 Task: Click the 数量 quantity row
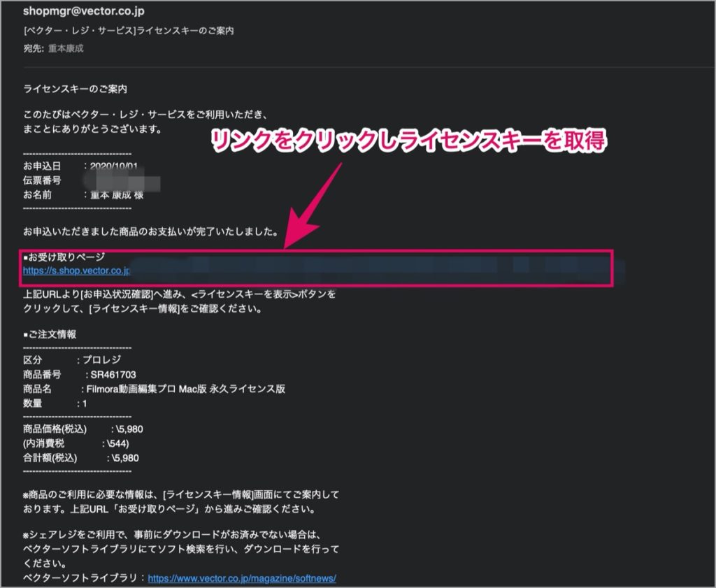pyautogui.click(x=55, y=403)
